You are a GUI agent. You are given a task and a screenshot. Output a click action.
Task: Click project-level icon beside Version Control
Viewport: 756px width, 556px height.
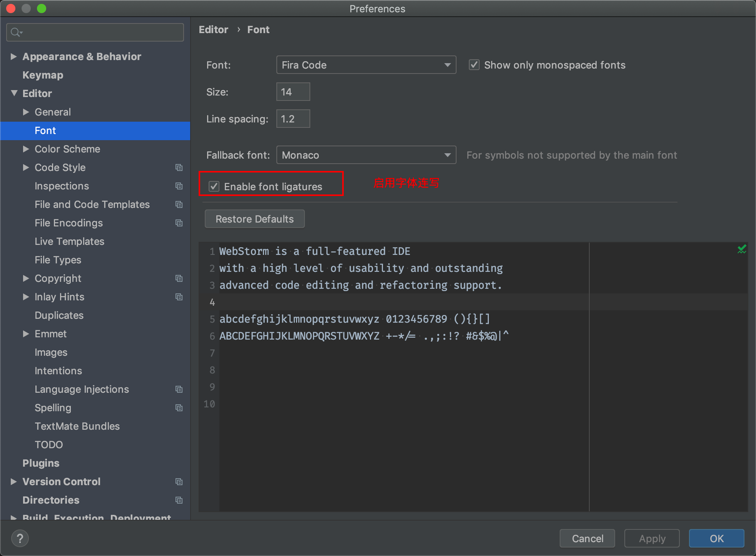[x=179, y=482]
